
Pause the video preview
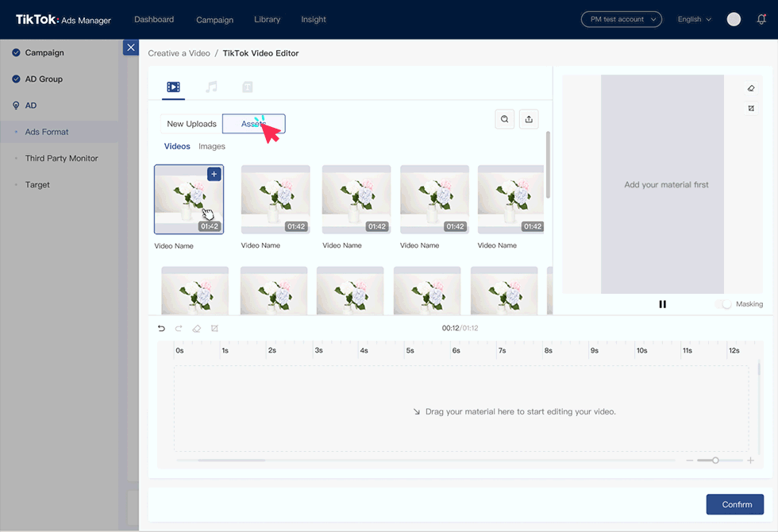[662, 304]
